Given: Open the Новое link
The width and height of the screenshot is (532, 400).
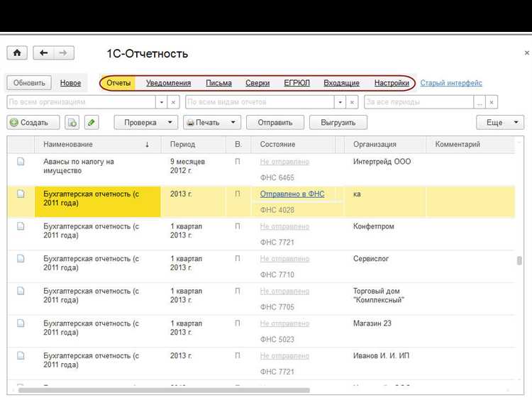Looking at the screenshot, I should coord(70,83).
